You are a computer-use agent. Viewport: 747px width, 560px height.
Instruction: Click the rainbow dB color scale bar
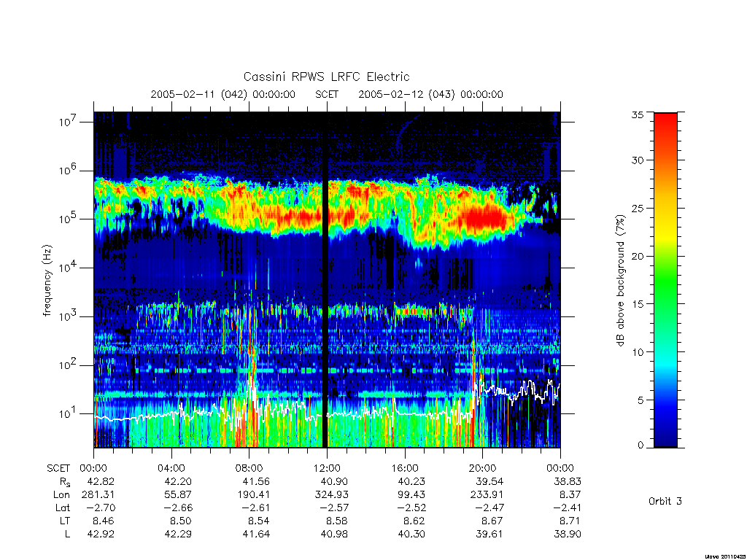(x=665, y=280)
